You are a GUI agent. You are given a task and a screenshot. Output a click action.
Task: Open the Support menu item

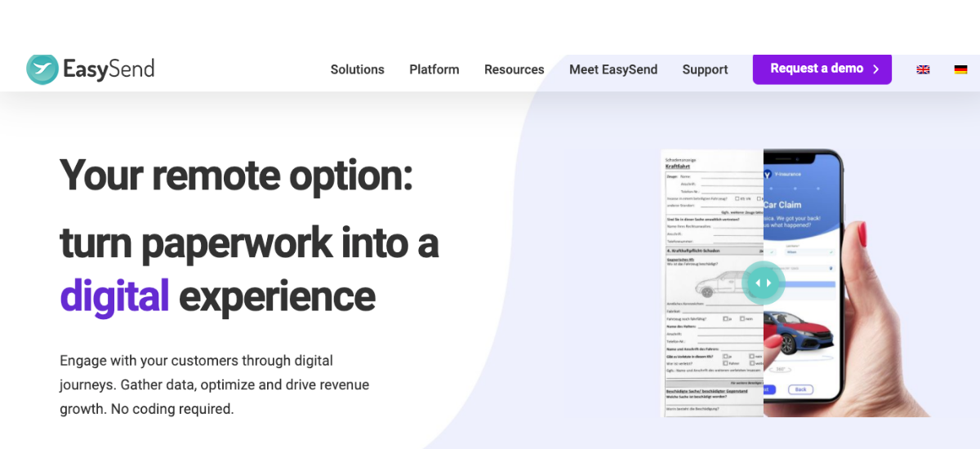[x=705, y=69]
